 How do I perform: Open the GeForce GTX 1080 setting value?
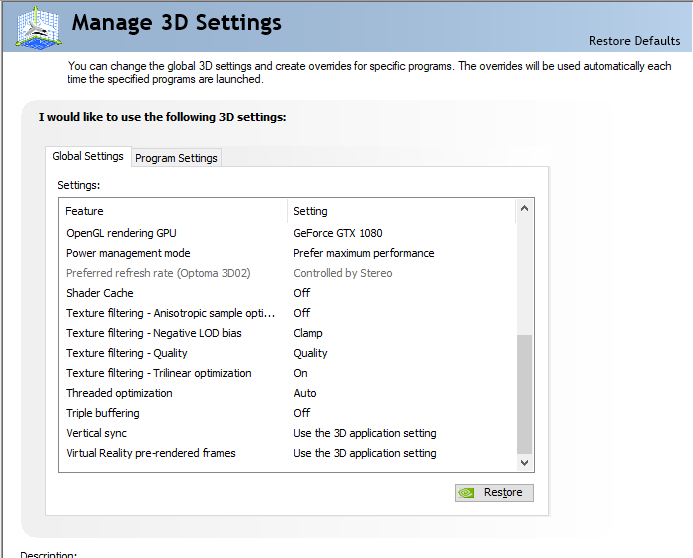(x=338, y=233)
